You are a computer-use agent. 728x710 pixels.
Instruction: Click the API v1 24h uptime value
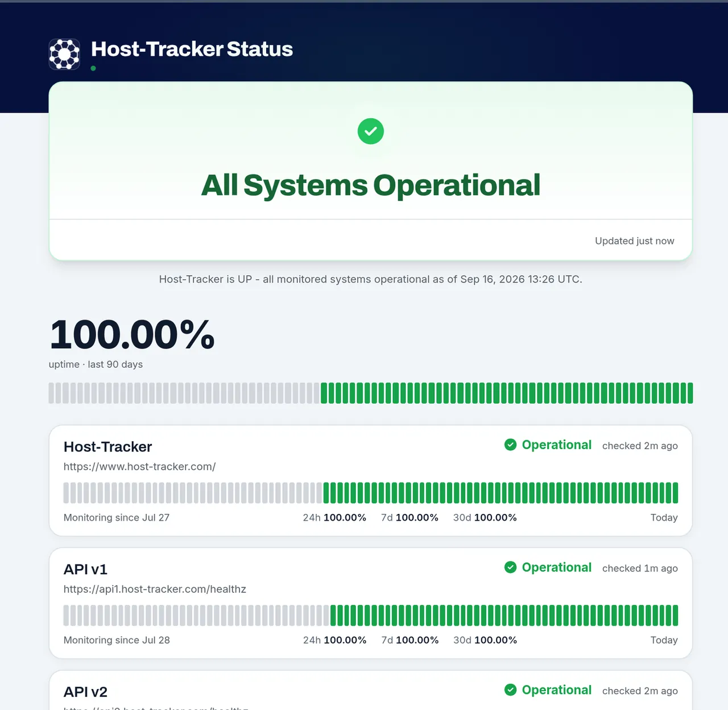point(345,640)
